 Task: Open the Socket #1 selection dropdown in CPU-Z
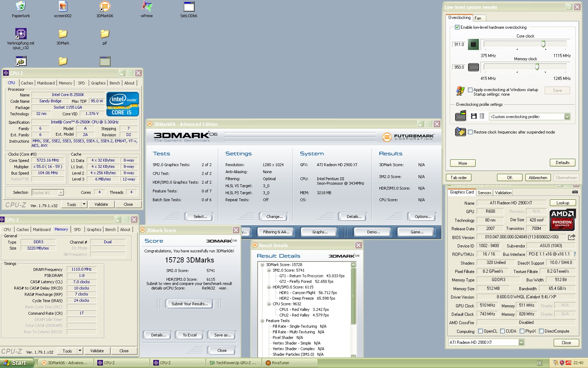[61, 192]
